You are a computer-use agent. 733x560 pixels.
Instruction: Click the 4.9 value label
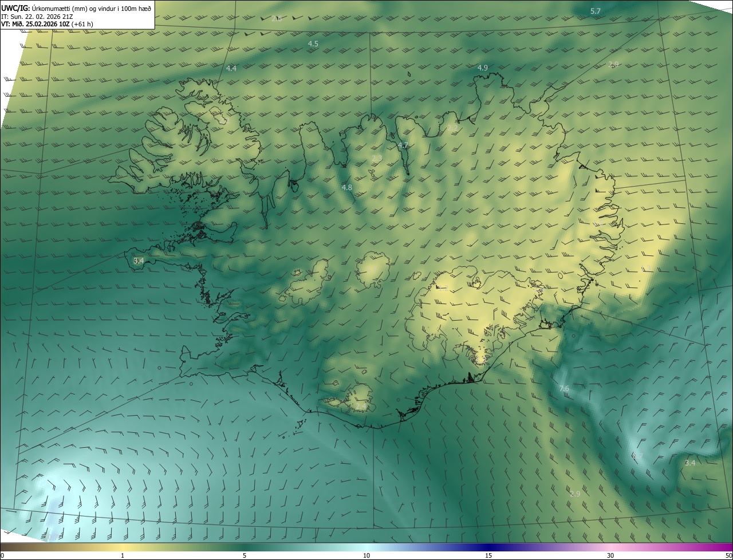tap(483, 68)
